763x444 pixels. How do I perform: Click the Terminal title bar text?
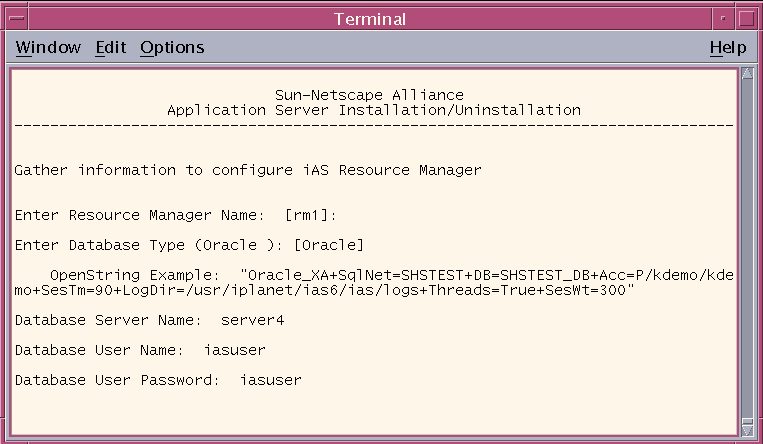point(370,19)
